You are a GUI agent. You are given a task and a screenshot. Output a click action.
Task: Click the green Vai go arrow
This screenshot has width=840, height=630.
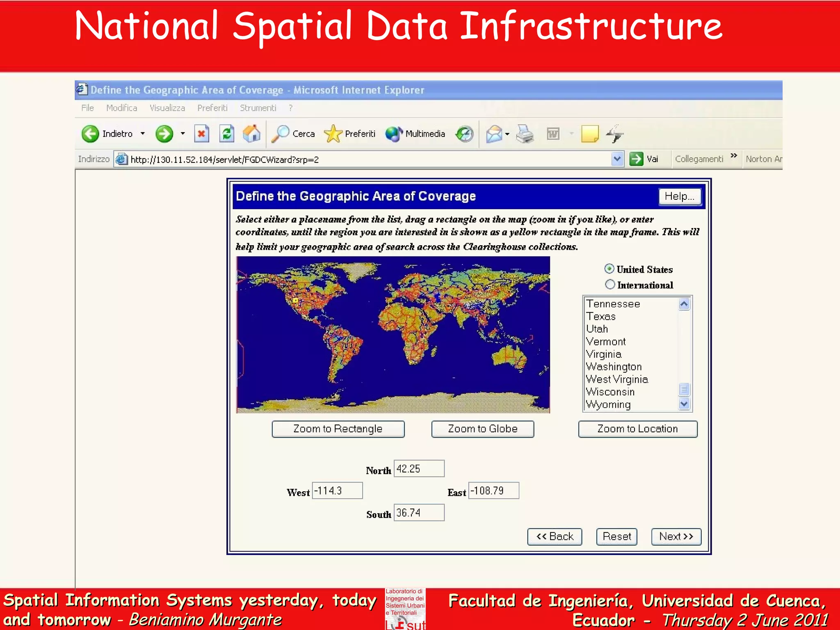(636, 159)
